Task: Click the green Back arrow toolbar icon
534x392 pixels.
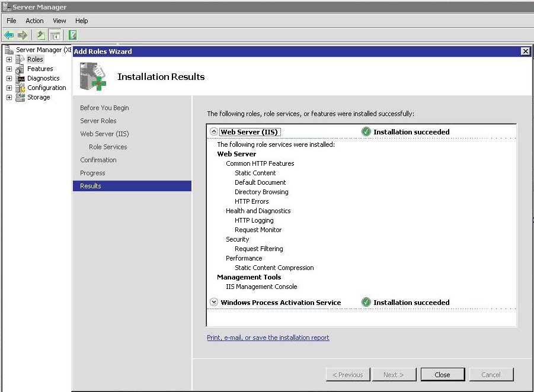Action: 9,35
